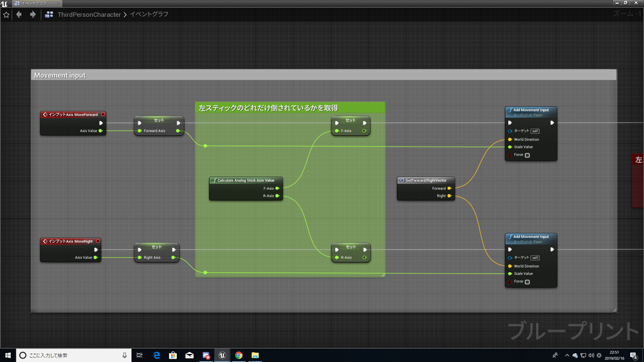Open ThirdPersonCharacter breadcrumb link
The width and height of the screenshot is (644, 362).
[89, 14]
